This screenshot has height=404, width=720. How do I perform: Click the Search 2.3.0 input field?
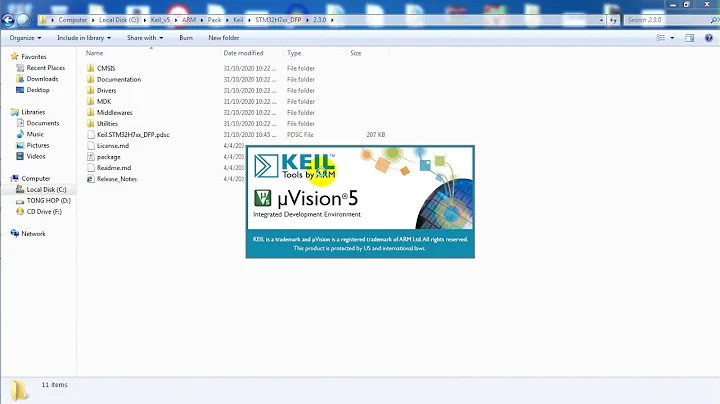point(667,20)
